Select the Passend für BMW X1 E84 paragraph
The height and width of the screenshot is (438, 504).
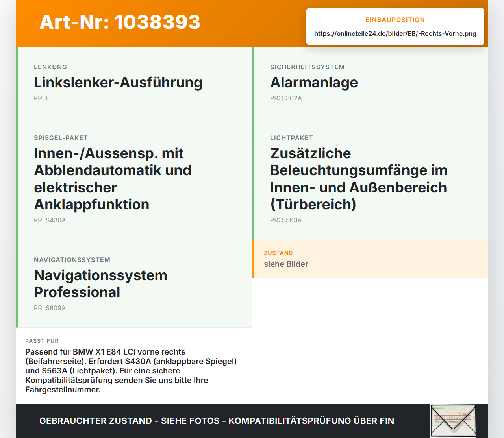pyautogui.click(x=131, y=371)
